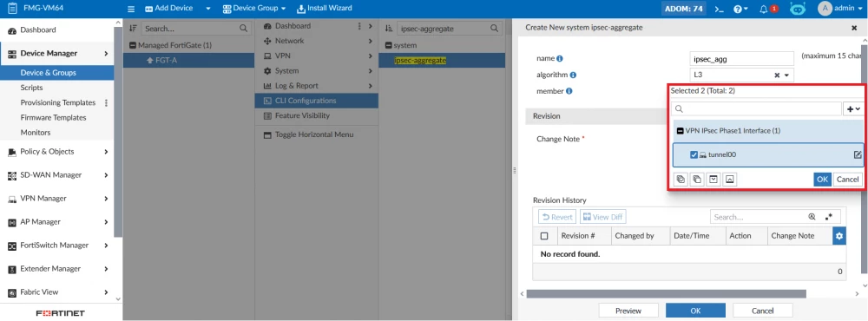Select the FGT-A device row
Screen dimensions: 868x321
188,61
